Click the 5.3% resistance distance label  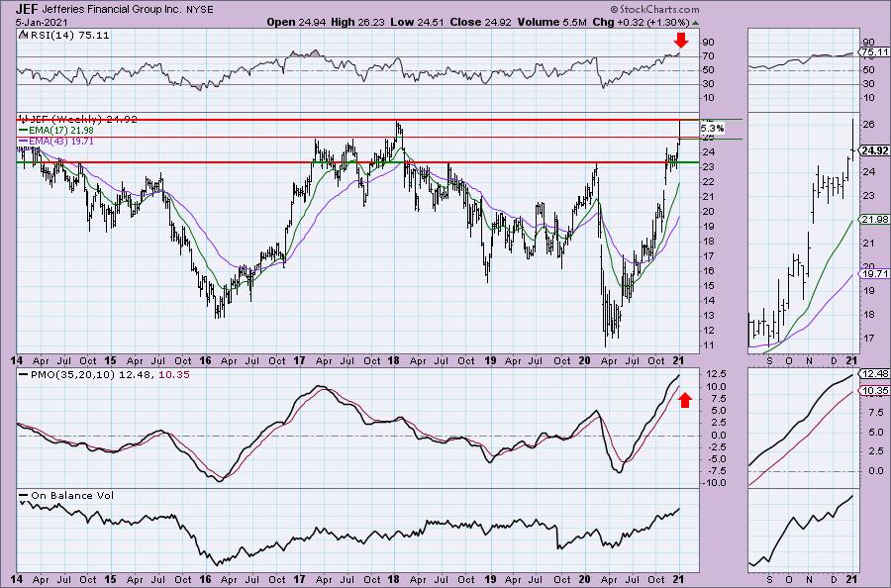coord(713,129)
